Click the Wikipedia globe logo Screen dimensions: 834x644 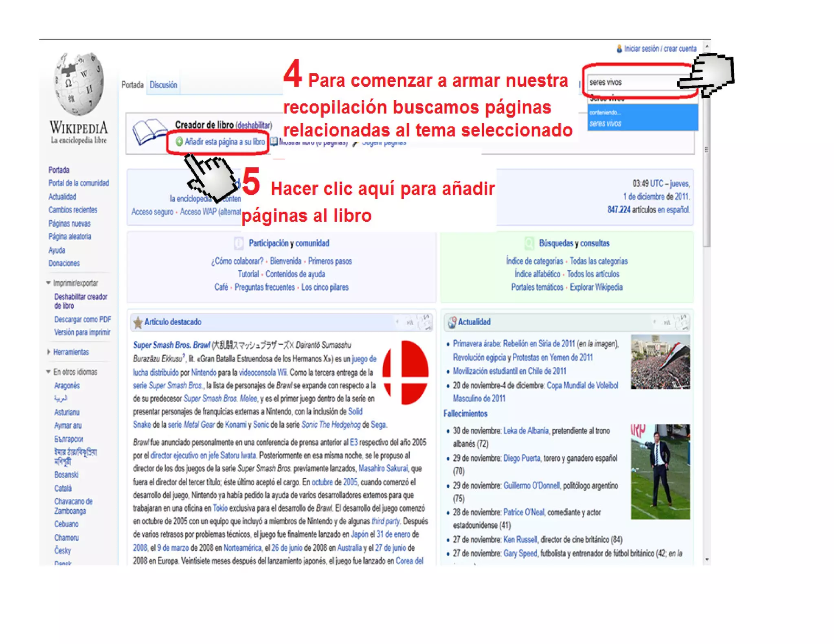click(79, 84)
